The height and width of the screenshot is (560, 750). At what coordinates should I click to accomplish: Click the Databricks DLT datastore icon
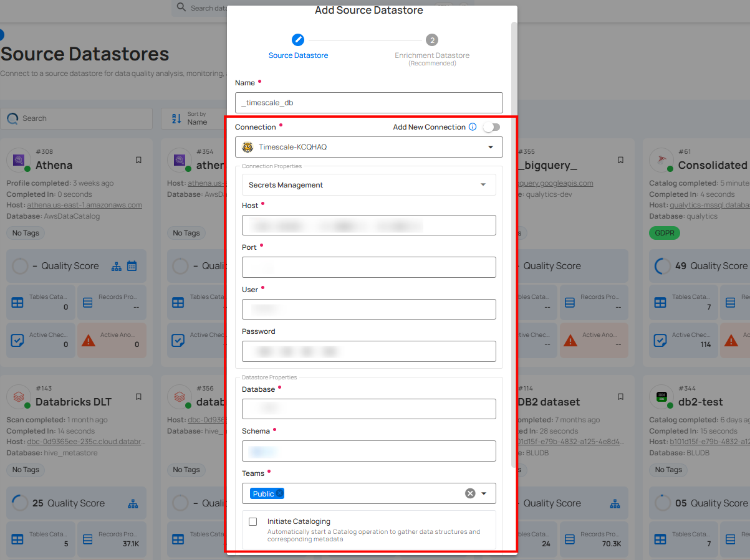pyautogui.click(x=18, y=396)
